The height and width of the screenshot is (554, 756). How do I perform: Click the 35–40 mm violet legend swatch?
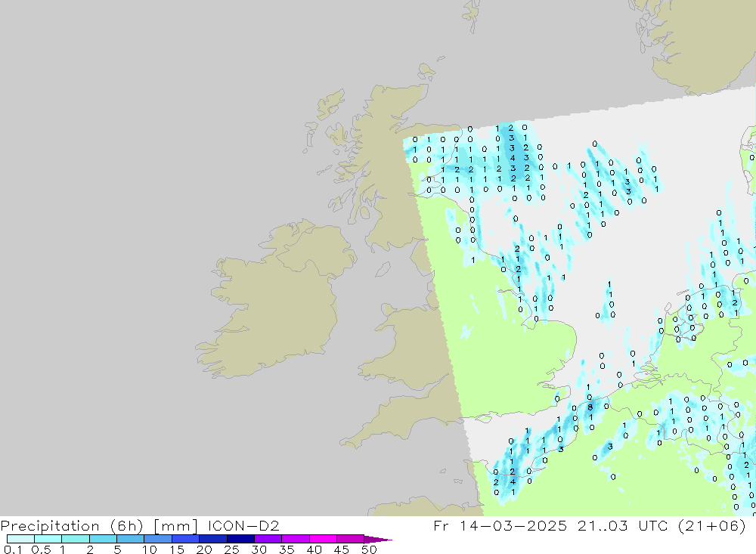tap(295, 539)
